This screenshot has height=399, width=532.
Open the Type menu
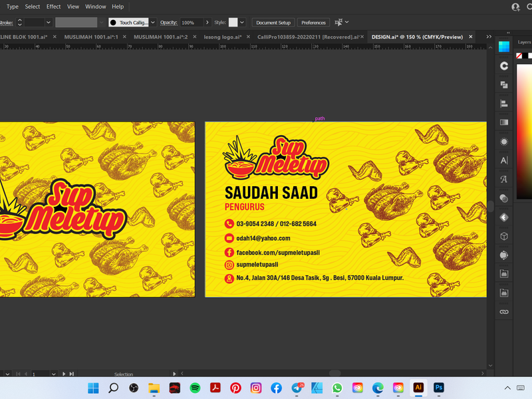point(13,7)
